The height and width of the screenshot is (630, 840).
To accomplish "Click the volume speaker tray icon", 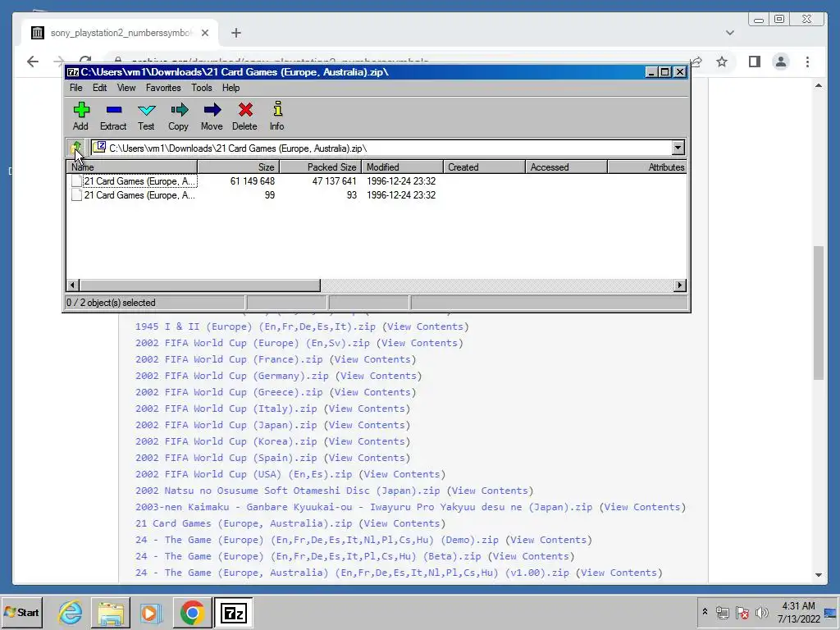I will (x=761, y=612).
